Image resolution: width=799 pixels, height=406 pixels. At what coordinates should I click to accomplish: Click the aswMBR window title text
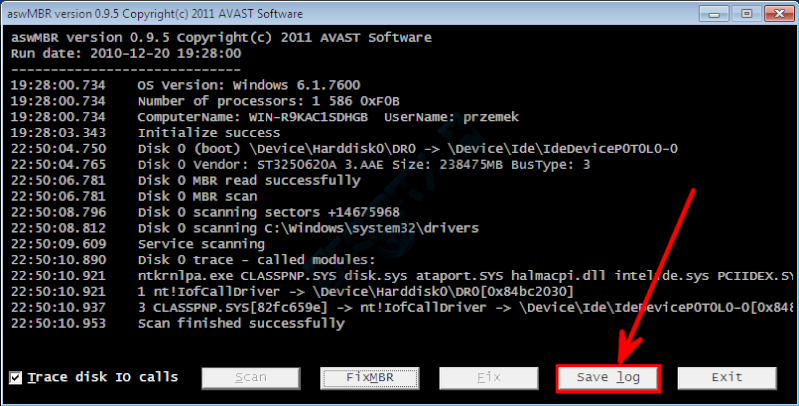(155, 14)
